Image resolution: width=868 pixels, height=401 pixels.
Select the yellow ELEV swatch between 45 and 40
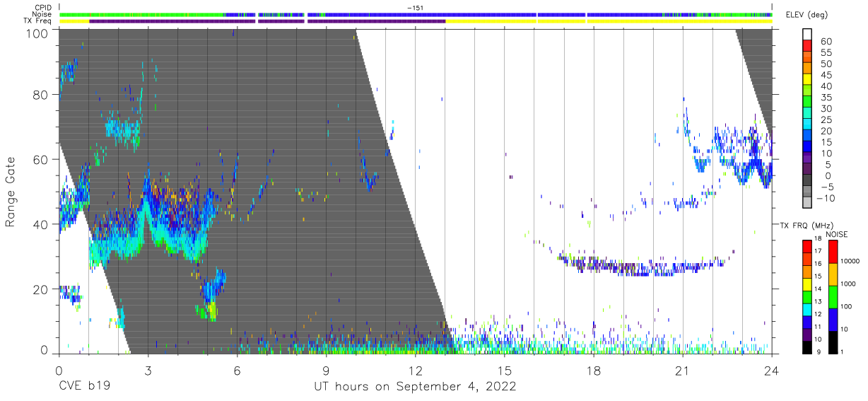click(807, 80)
